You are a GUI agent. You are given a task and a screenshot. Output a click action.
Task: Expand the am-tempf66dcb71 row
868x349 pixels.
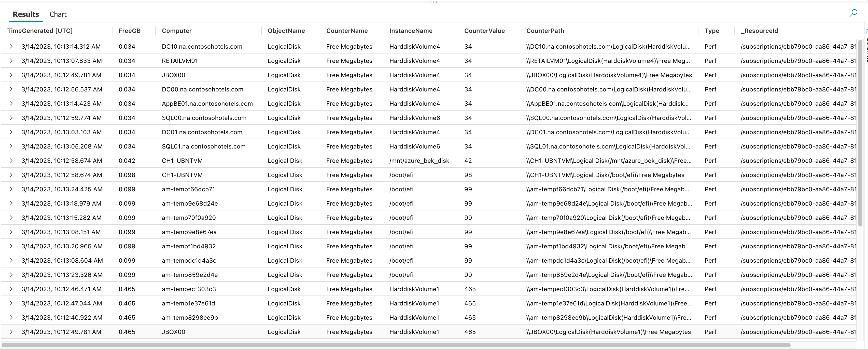click(x=11, y=189)
